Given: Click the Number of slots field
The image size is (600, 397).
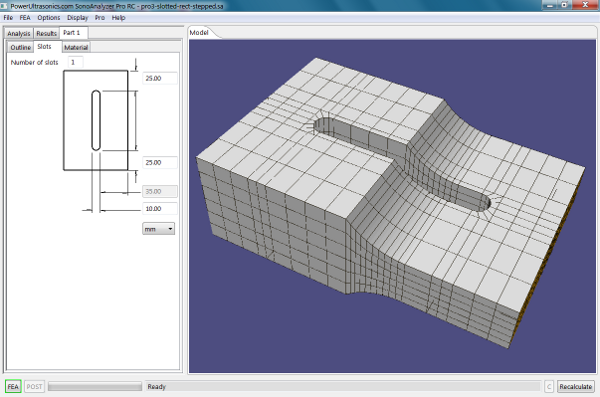Looking at the screenshot, I should point(75,62).
